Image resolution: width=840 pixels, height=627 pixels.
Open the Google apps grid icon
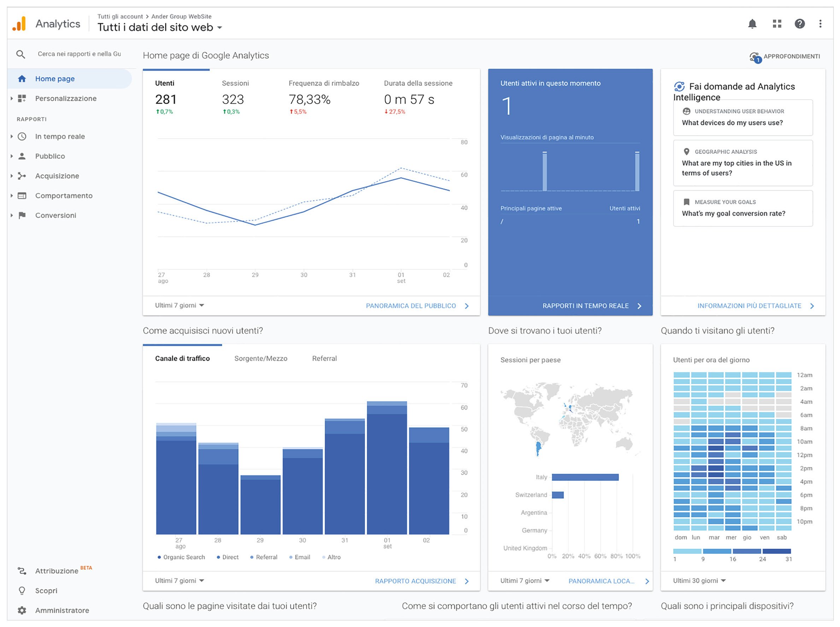click(x=777, y=24)
